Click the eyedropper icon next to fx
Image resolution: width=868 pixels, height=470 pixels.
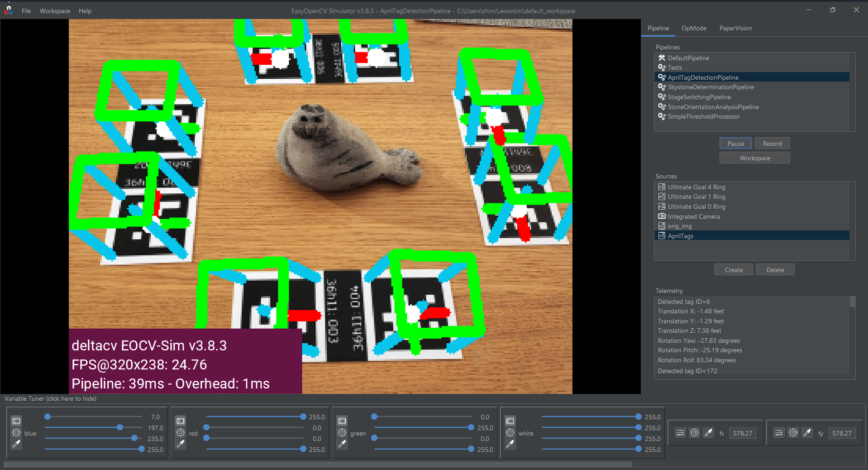tap(709, 433)
